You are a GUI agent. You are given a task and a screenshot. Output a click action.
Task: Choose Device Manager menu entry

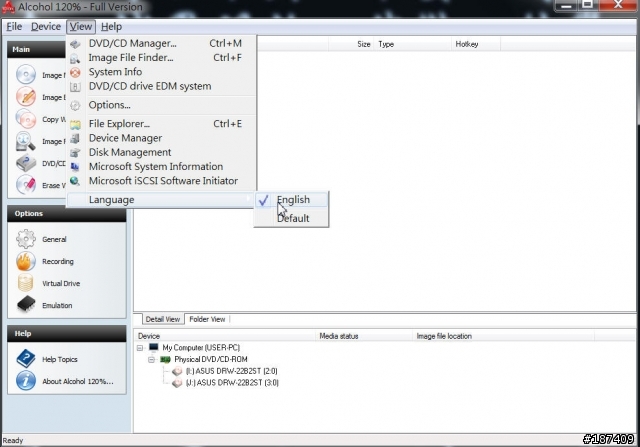pyautogui.click(x=161, y=138)
